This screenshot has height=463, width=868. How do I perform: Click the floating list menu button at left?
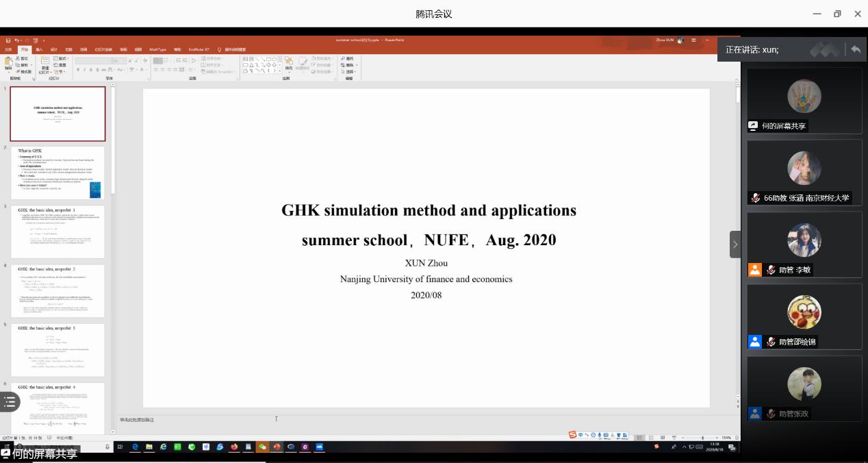pos(10,402)
